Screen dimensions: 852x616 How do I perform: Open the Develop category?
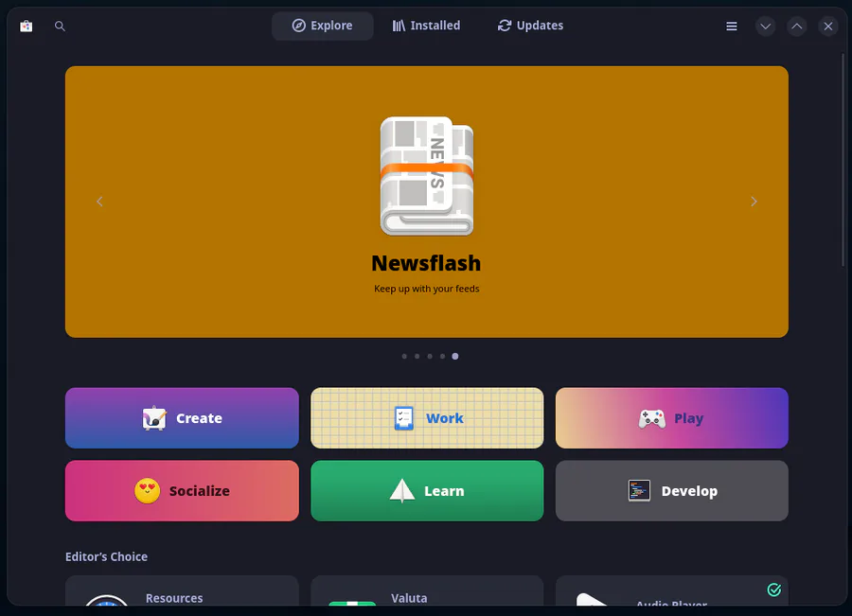(671, 490)
